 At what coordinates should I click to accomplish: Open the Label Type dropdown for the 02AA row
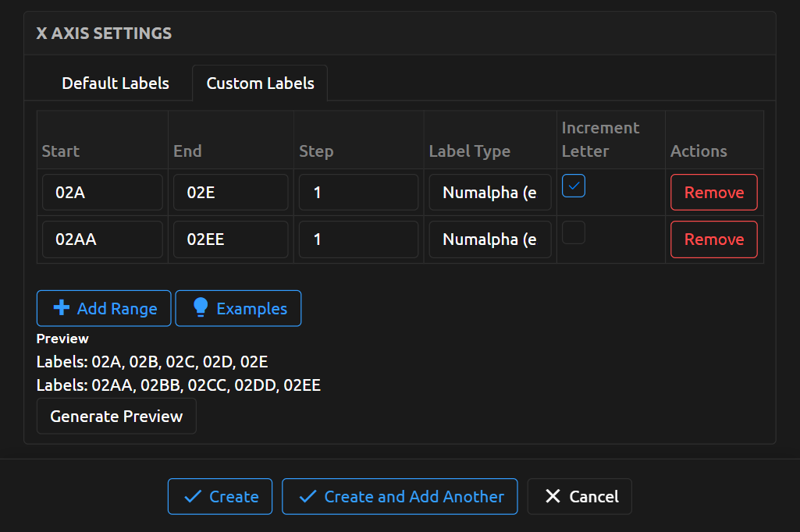489,239
